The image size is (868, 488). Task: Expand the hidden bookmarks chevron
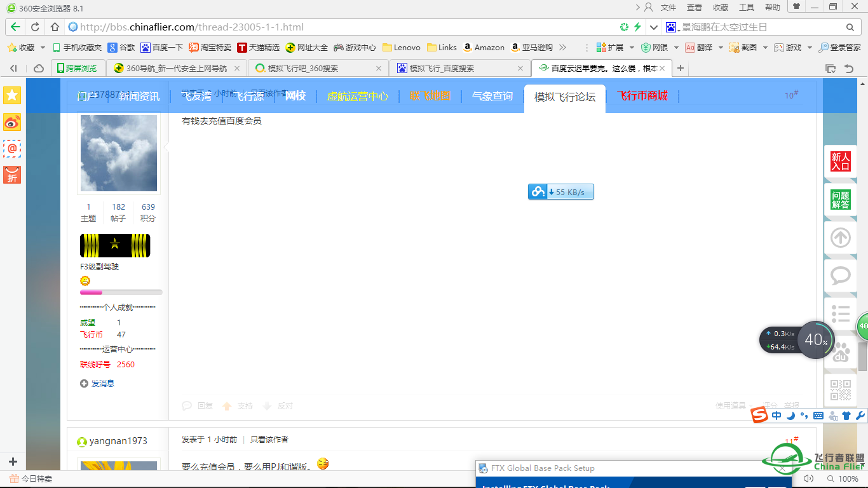tap(562, 48)
